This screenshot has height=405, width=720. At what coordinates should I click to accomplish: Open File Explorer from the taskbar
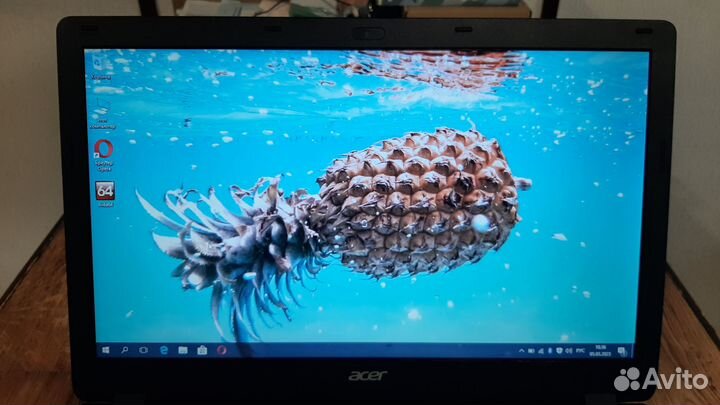pyautogui.click(x=183, y=350)
